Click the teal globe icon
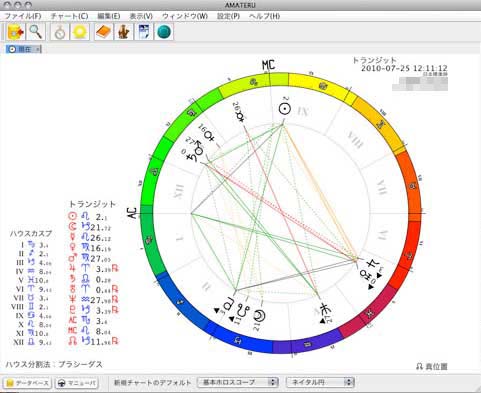The width and height of the screenshot is (481, 393). [x=164, y=32]
